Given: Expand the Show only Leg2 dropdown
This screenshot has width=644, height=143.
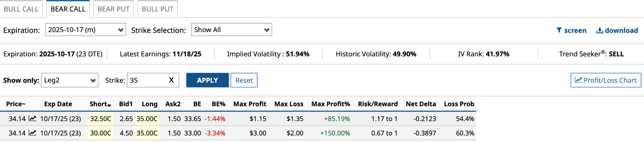Looking at the screenshot, I should tap(69, 80).
